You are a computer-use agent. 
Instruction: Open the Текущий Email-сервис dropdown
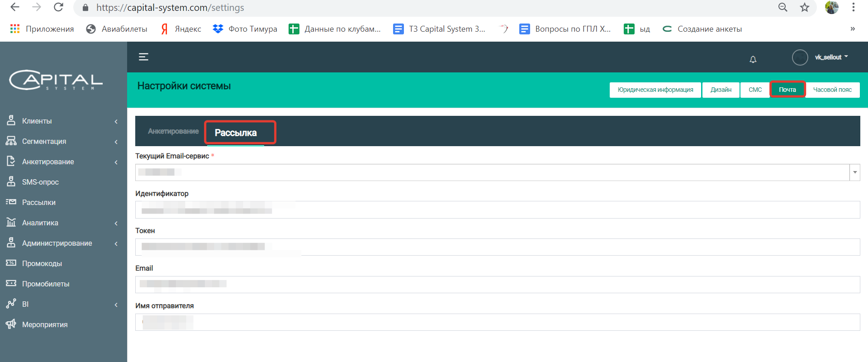[x=498, y=172]
